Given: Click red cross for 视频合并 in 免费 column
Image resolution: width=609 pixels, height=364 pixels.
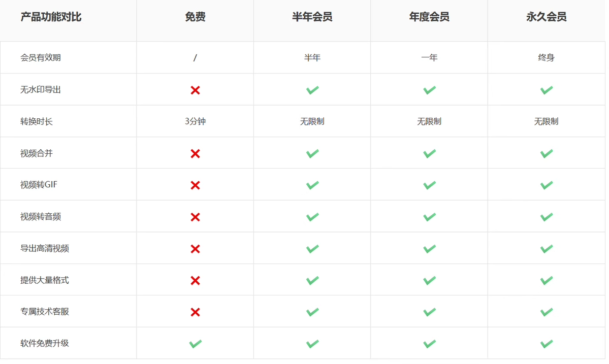Looking at the screenshot, I should click(x=195, y=153).
